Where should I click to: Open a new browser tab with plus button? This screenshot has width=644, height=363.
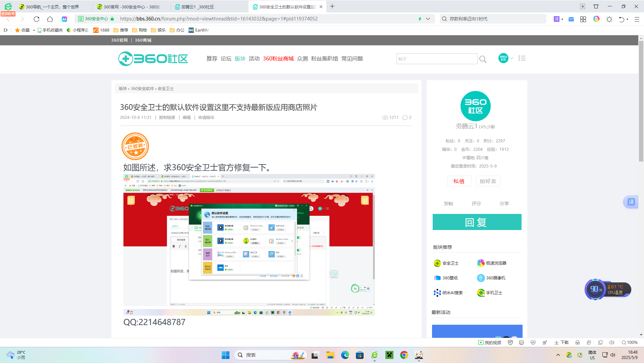[332, 6]
